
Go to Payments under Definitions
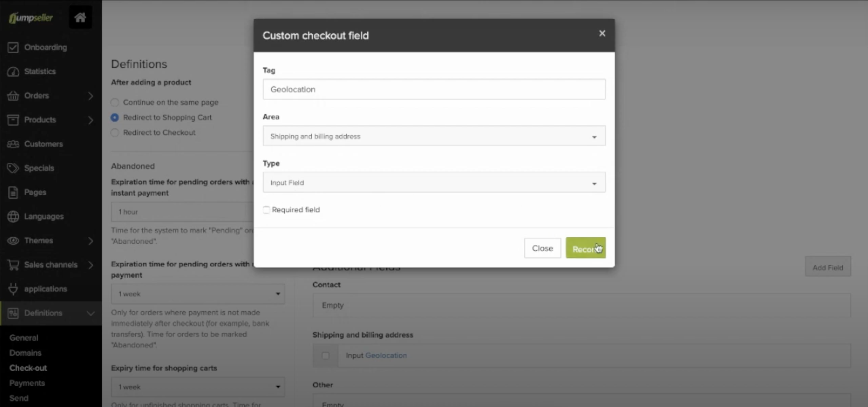tap(27, 383)
